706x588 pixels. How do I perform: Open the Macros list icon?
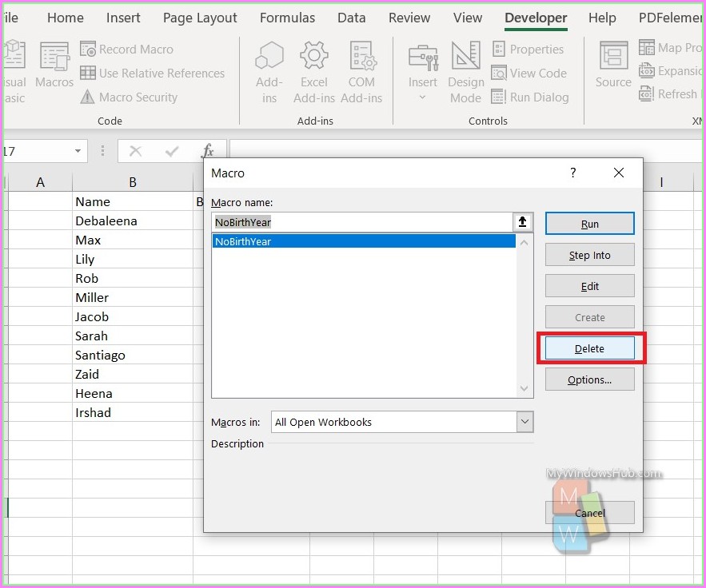click(x=54, y=58)
